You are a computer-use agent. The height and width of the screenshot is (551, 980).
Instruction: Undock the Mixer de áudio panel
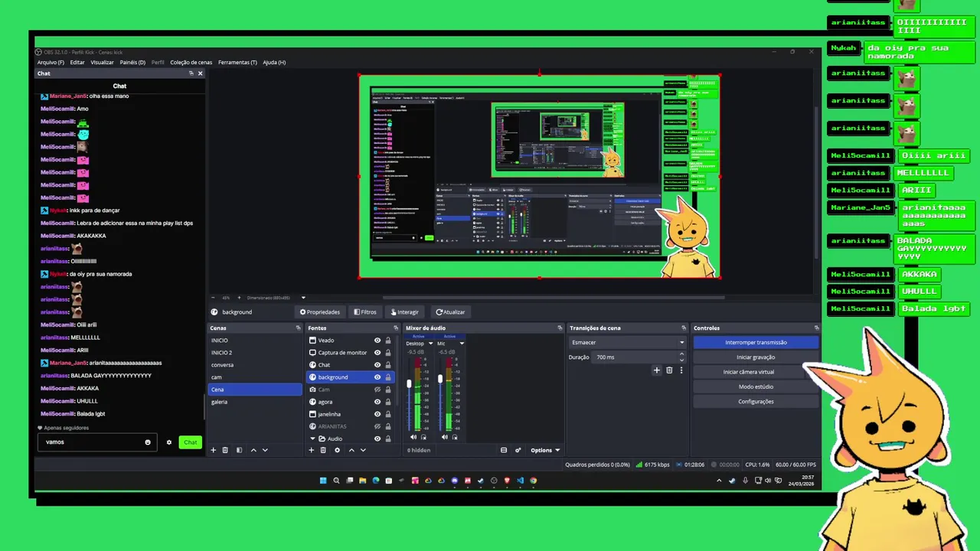point(560,328)
